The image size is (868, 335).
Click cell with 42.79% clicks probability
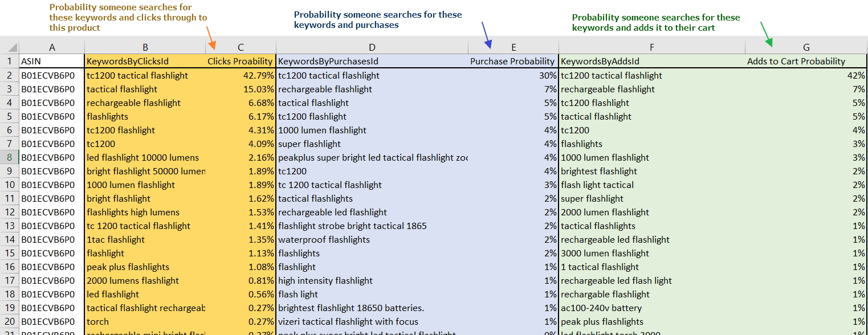pos(241,75)
